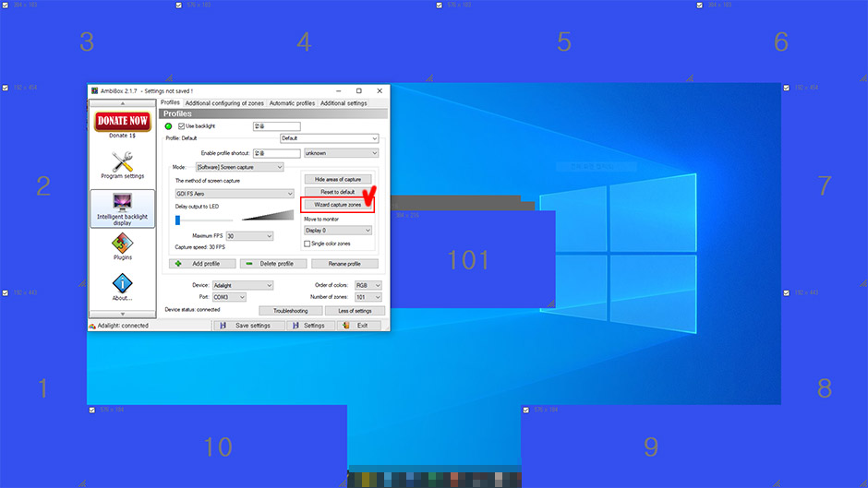Switch to the Profiles tab

[x=171, y=103]
